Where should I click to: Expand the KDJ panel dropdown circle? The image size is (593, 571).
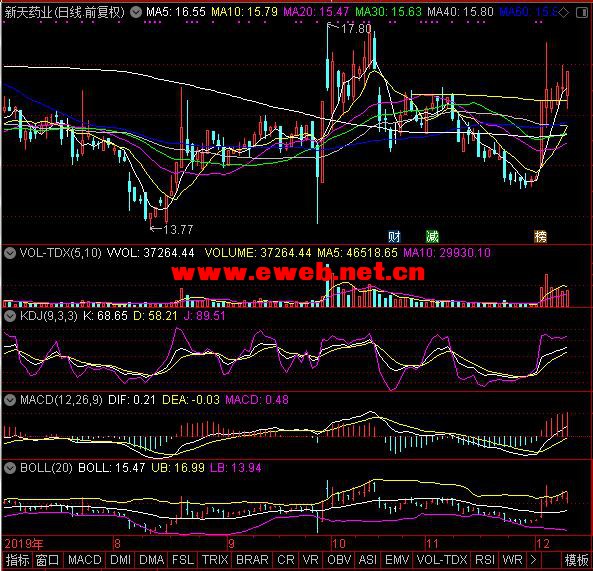[x=10, y=316]
